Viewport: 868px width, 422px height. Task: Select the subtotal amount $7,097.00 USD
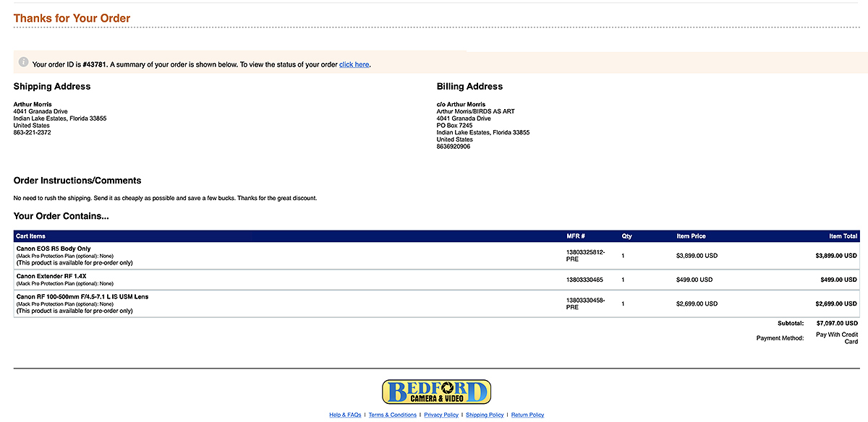[x=837, y=323]
